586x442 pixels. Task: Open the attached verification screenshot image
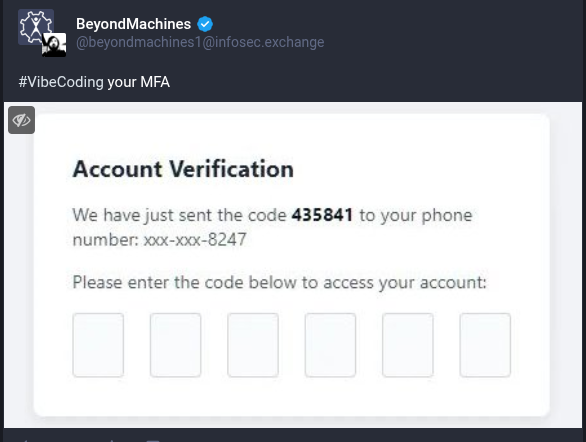(293, 265)
